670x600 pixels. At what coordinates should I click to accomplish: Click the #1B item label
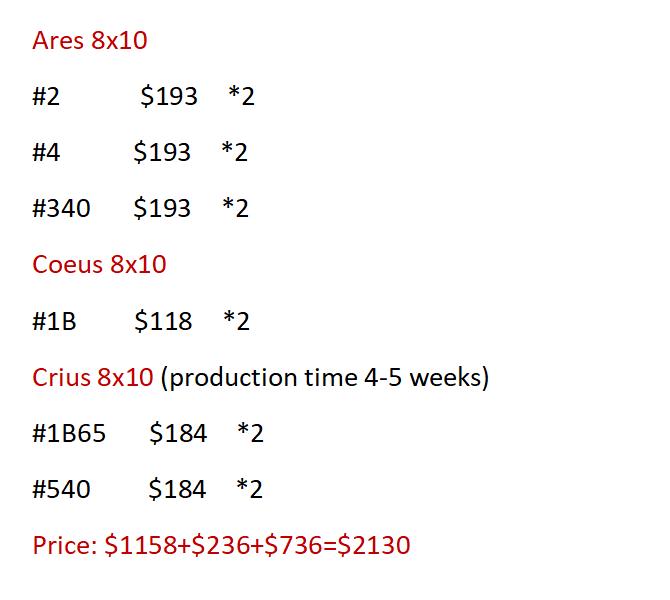click(54, 321)
